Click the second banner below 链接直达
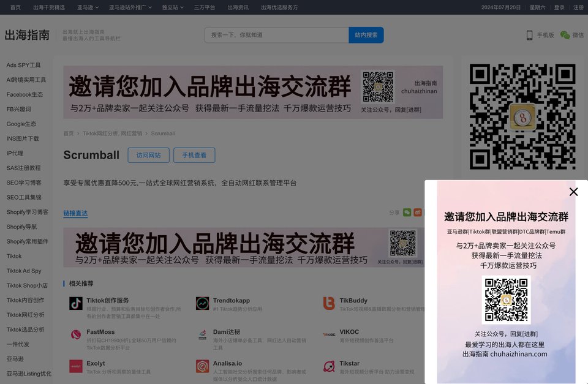The image size is (588, 384). point(244,247)
